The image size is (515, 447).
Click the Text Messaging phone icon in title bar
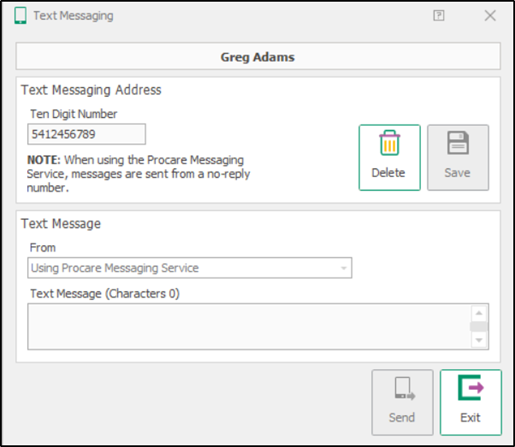click(x=20, y=16)
